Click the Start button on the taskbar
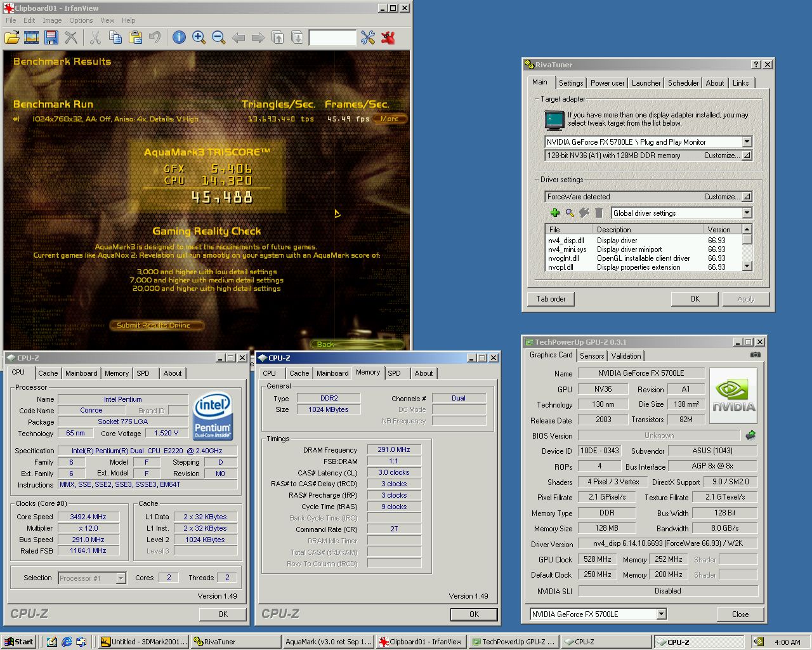 (x=18, y=642)
